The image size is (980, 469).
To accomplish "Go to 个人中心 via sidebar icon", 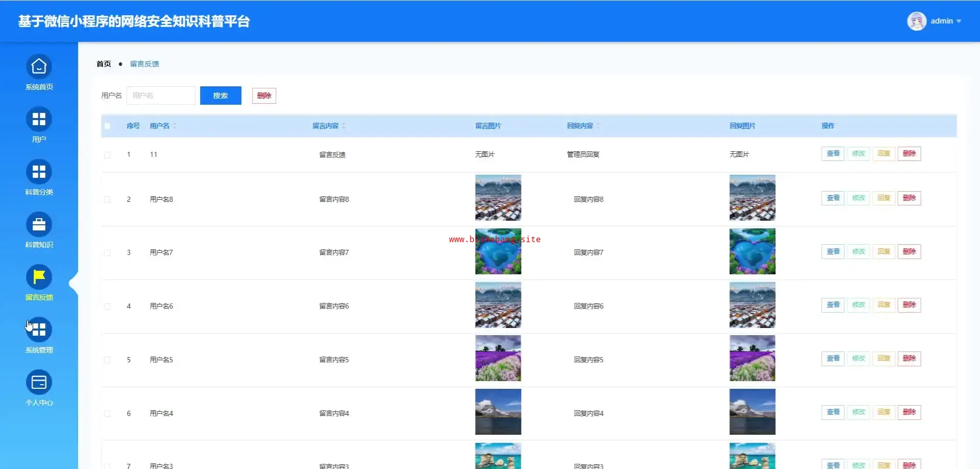I will click(39, 383).
